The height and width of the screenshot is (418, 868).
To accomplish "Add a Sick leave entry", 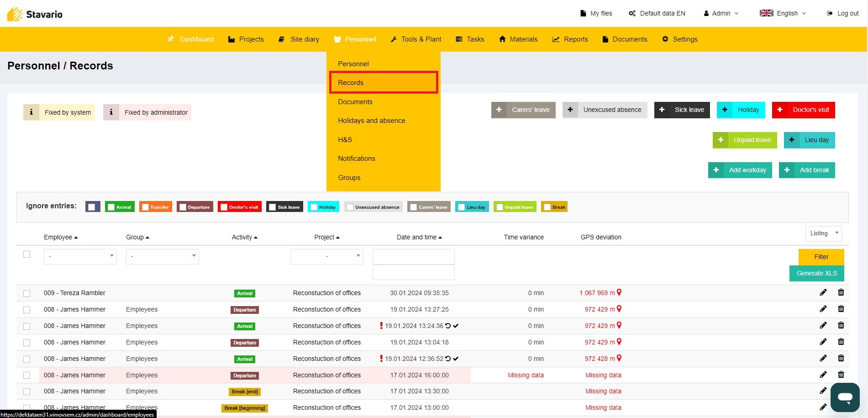I will (x=682, y=110).
